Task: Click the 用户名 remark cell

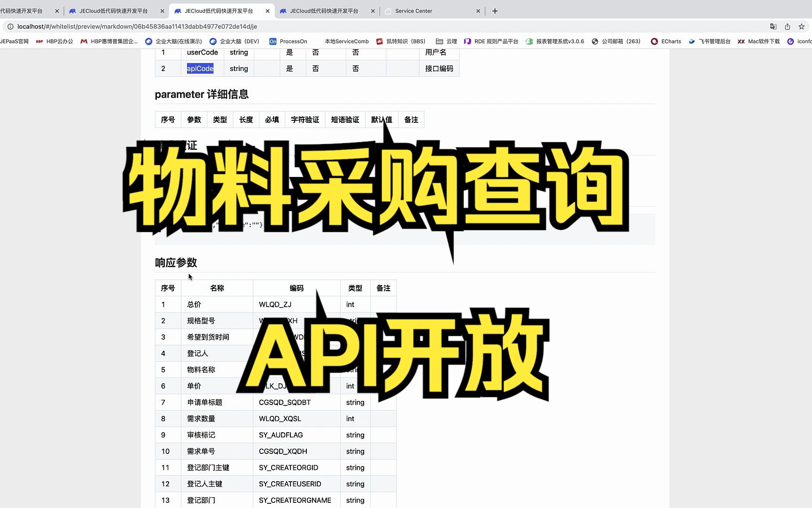Action: pos(439,52)
